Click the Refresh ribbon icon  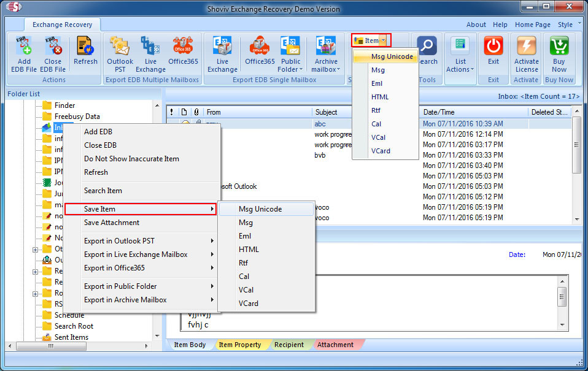coord(85,47)
